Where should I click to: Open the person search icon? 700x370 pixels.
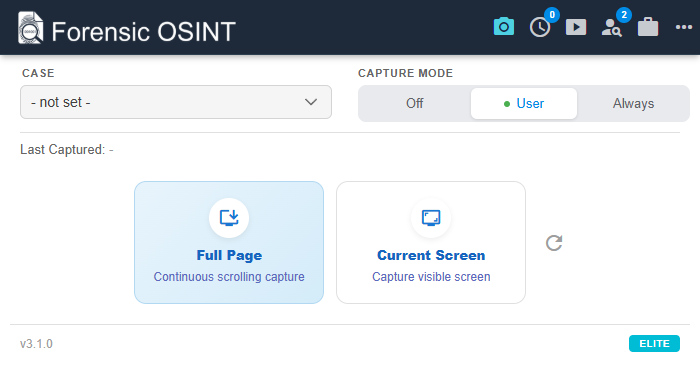tap(612, 28)
